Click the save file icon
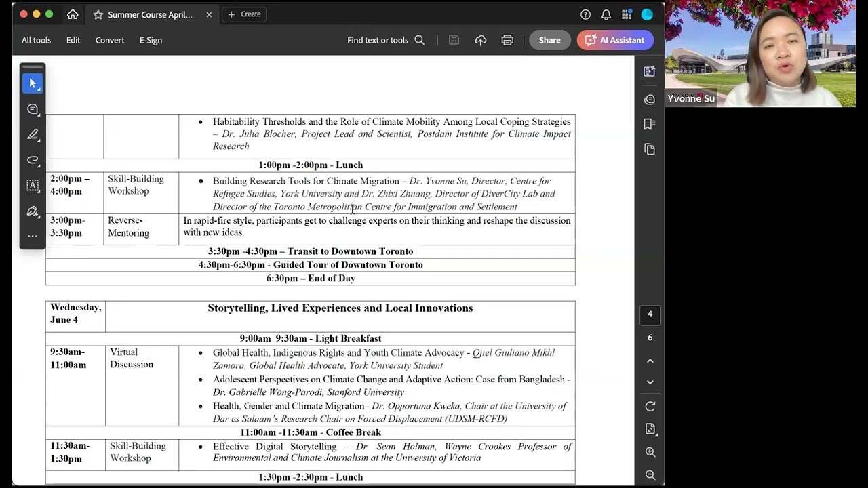 (454, 40)
